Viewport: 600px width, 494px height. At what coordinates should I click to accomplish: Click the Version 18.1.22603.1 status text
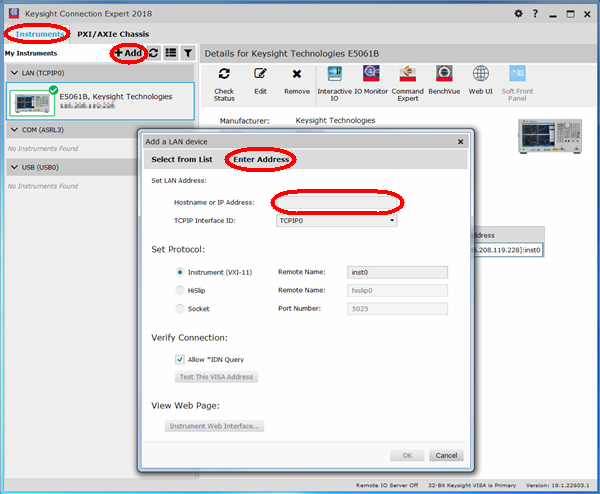(557, 485)
